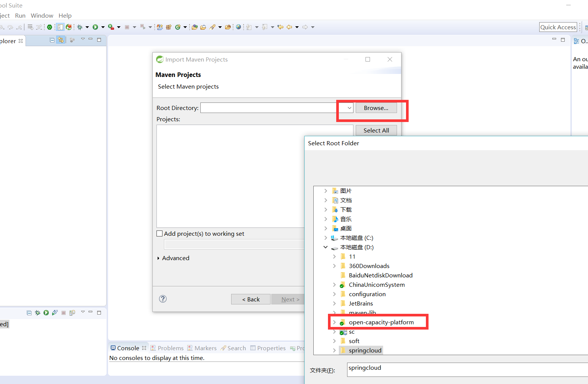Open the Run button dropdown arrow
The height and width of the screenshot is (384, 588).
pos(103,27)
